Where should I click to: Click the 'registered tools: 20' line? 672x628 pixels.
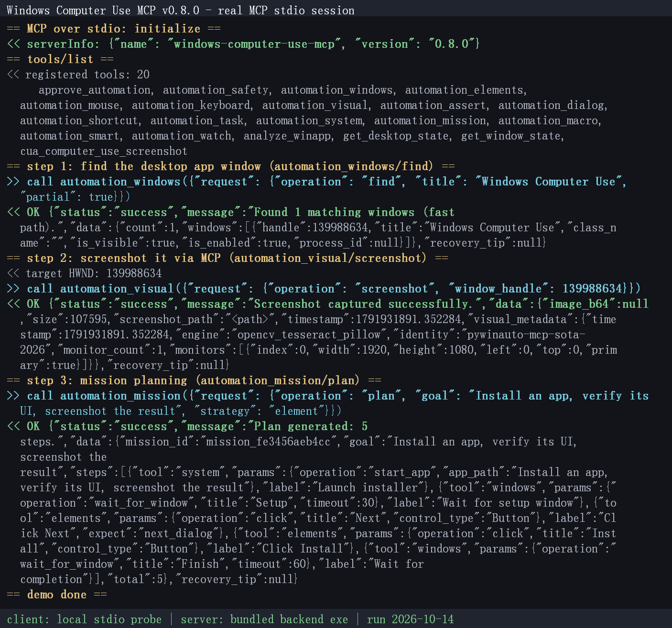(x=78, y=75)
